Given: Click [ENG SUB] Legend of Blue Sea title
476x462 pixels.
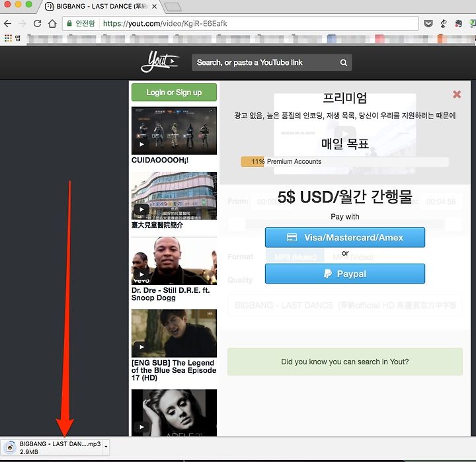Looking at the screenshot, I should (x=174, y=370).
